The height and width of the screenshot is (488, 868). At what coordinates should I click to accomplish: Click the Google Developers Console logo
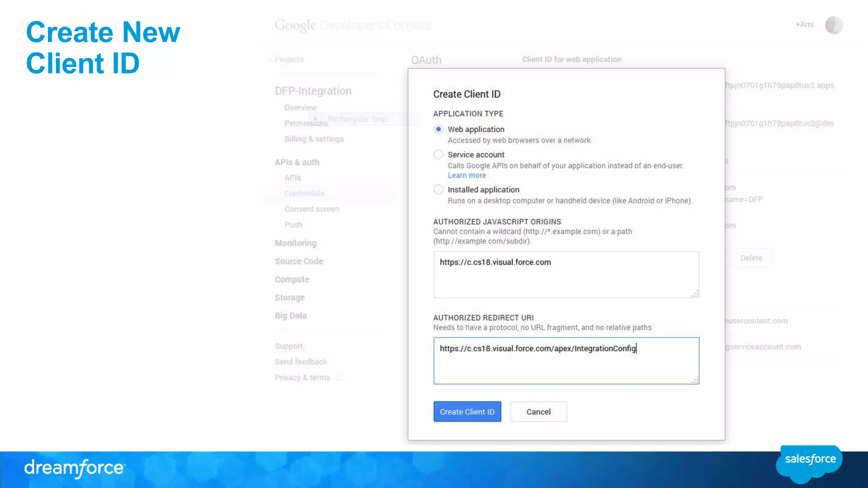point(353,25)
